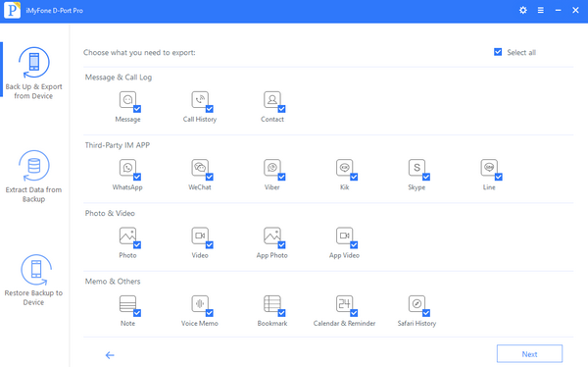The image size is (588, 367).
Task: Click the Message data type icon
Action: (x=127, y=99)
